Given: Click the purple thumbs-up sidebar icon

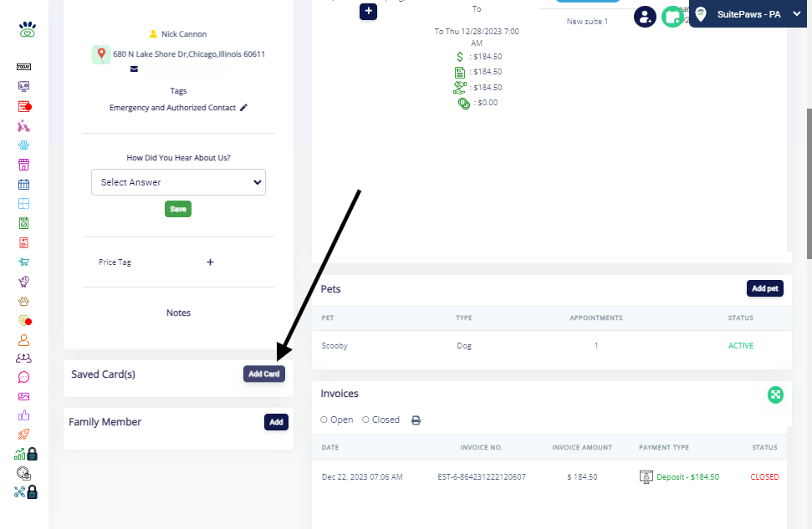Looking at the screenshot, I should [x=23, y=415].
